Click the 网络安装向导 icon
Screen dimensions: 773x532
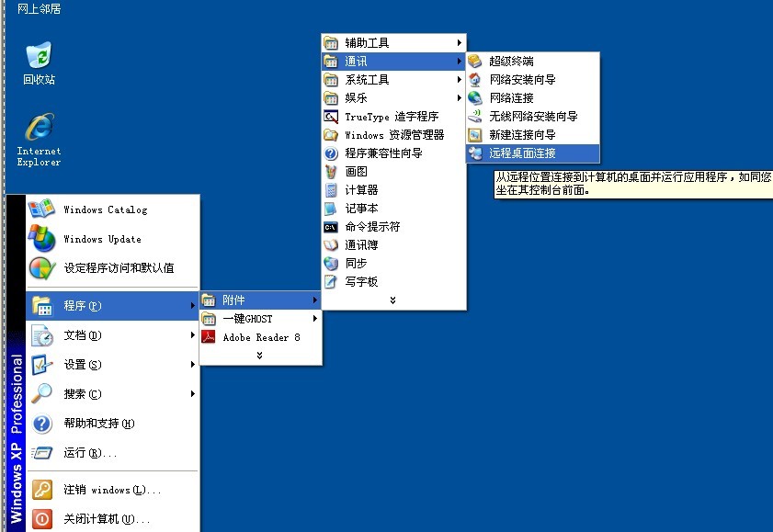[x=475, y=79]
